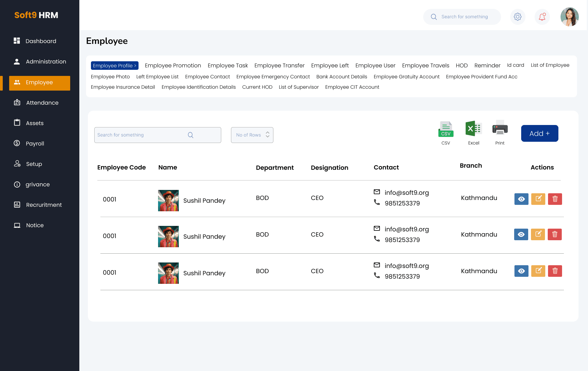Image resolution: width=588 pixels, height=371 pixels.
Task: Switch to Employee Transfer tab
Action: click(280, 66)
